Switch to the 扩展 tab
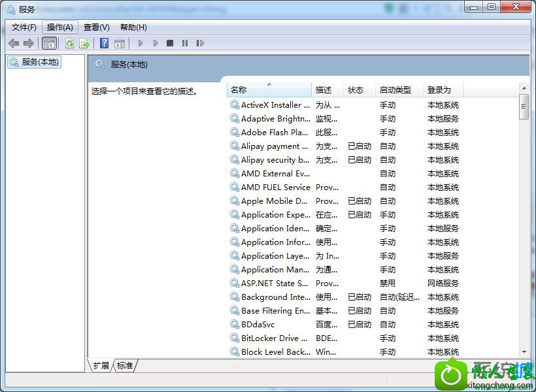Screen dimensions: 536x392 click(x=101, y=365)
